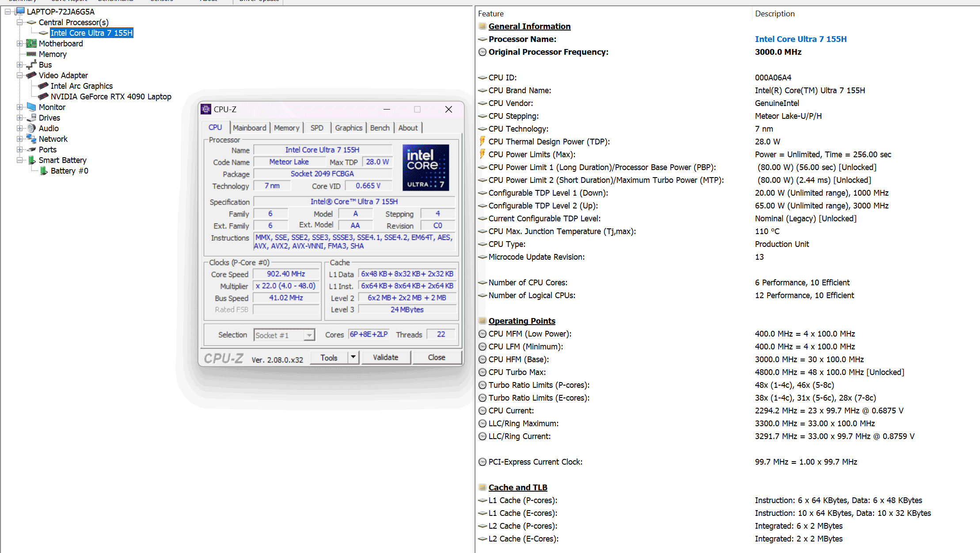Switch to the CPU tab in CPU-Z
Image resolution: width=980 pixels, height=553 pixels.
point(215,127)
